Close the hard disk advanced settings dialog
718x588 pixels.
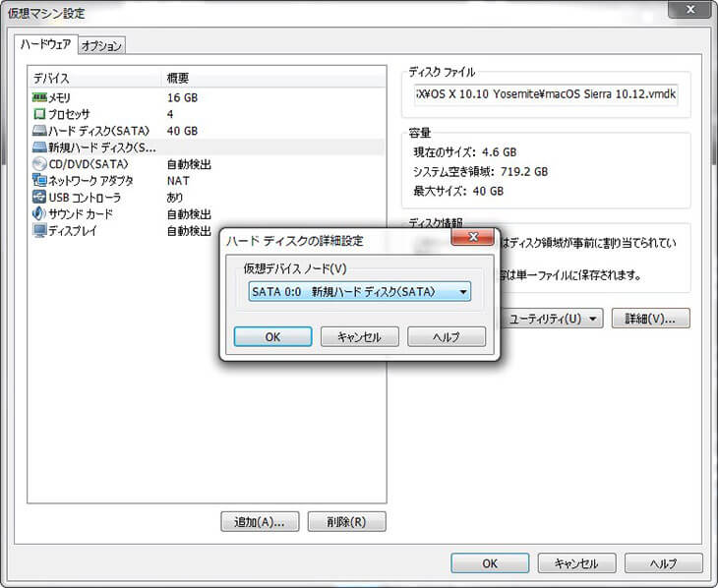[473, 236]
